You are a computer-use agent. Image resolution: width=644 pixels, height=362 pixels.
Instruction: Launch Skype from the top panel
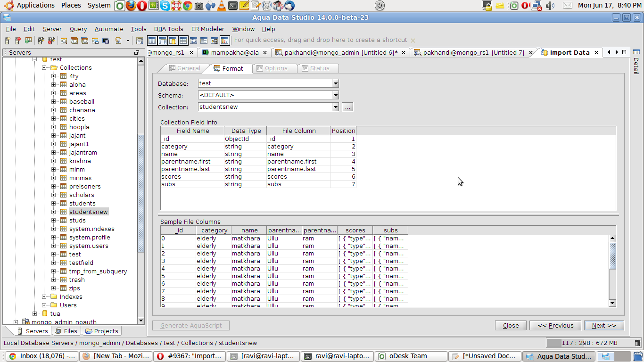[165, 6]
